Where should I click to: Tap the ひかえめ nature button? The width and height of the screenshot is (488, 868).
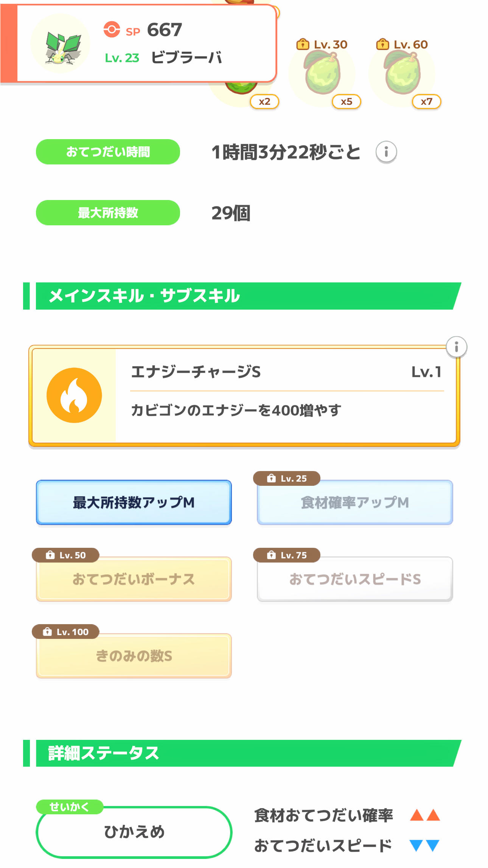(134, 832)
